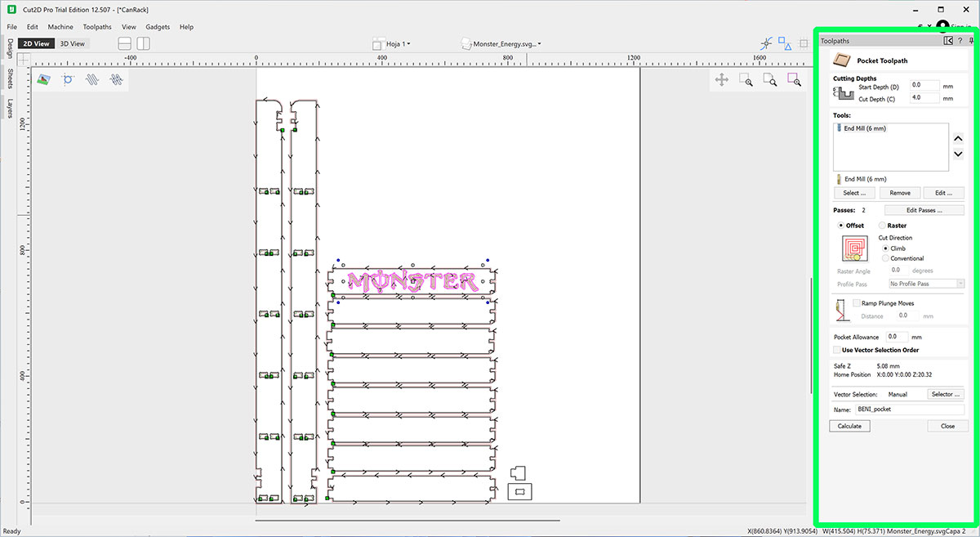
Task: Click the double wave toolpath-view icon
Action: click(118, 79)
